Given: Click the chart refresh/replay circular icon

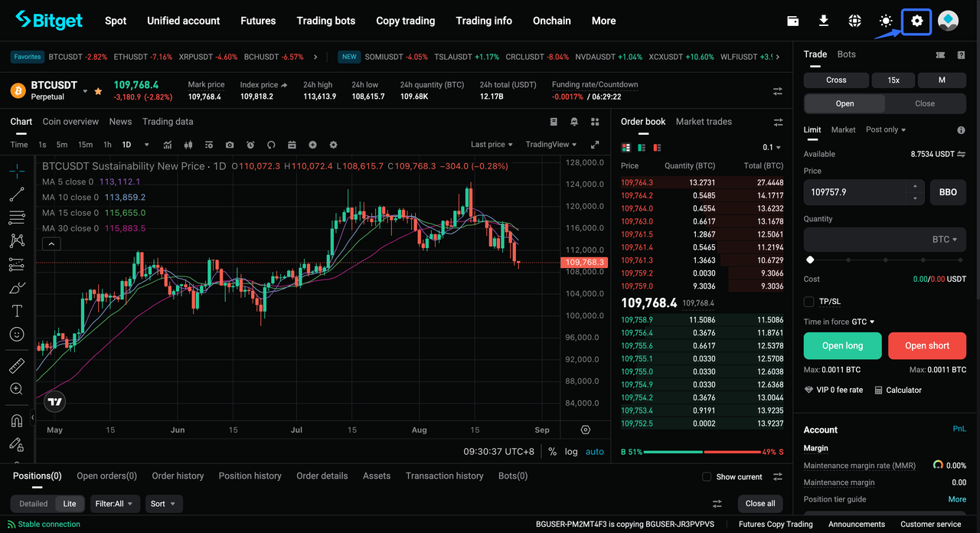Looking at the screenshot, I should coord(271,145).
